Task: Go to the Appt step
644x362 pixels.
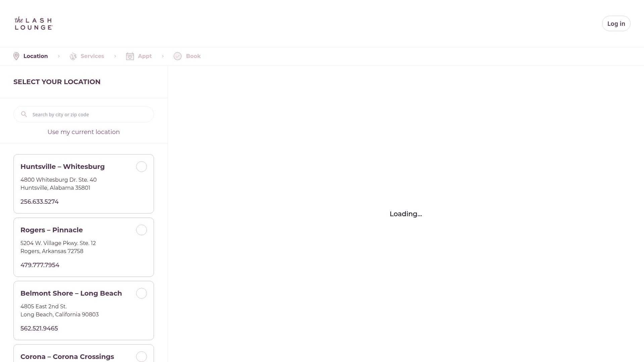Action: click(x=139, y=56)
